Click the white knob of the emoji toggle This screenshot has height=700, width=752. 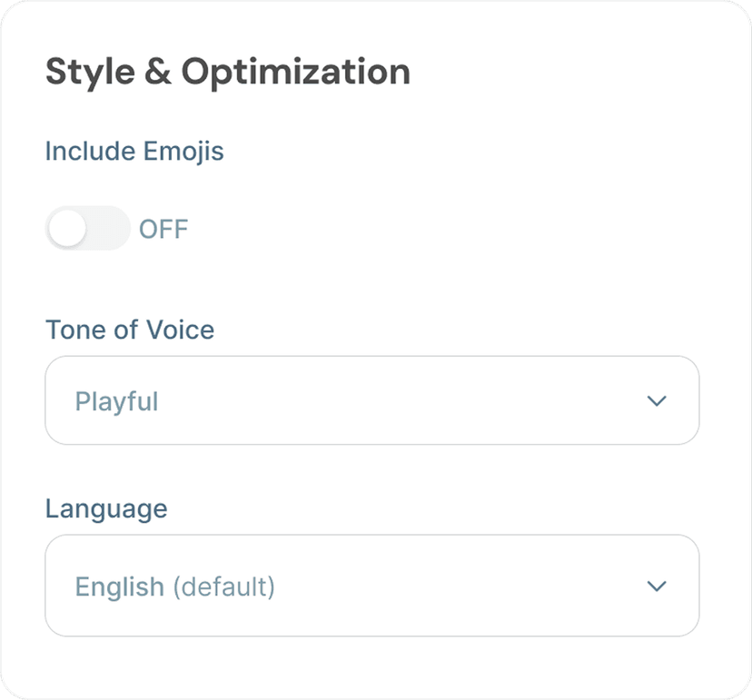tap(67, 230)
